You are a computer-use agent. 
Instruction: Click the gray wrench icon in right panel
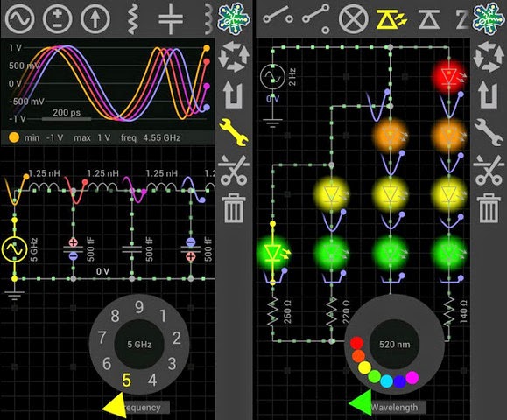click(x=489, y=132)
